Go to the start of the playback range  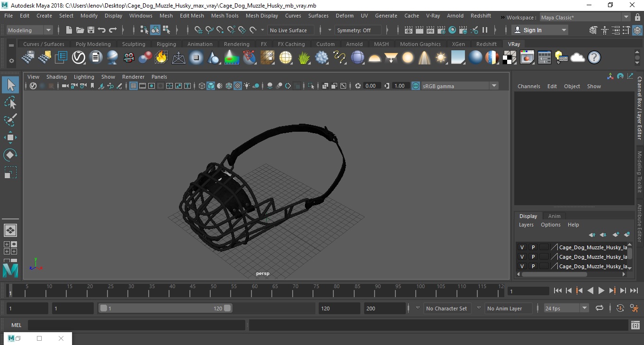coord(558,291)
